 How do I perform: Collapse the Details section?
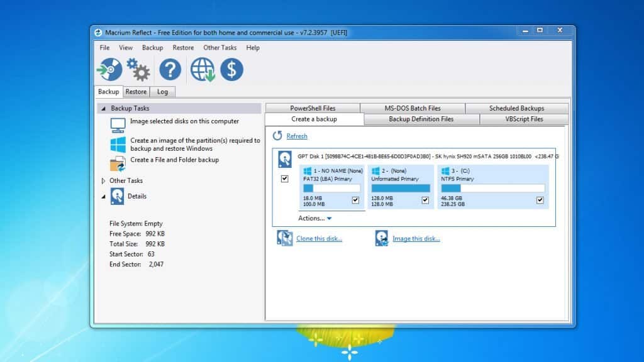[x=104, y=196]
